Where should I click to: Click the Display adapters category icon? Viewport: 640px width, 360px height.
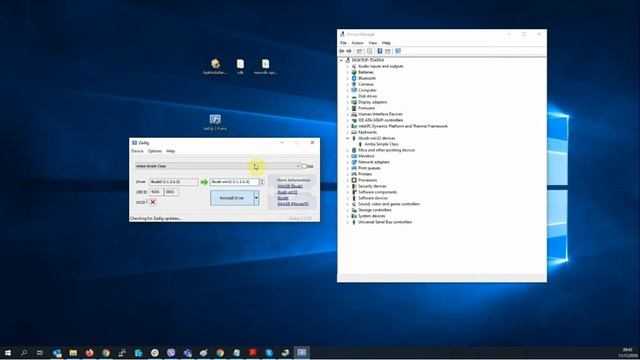point(354,102)
